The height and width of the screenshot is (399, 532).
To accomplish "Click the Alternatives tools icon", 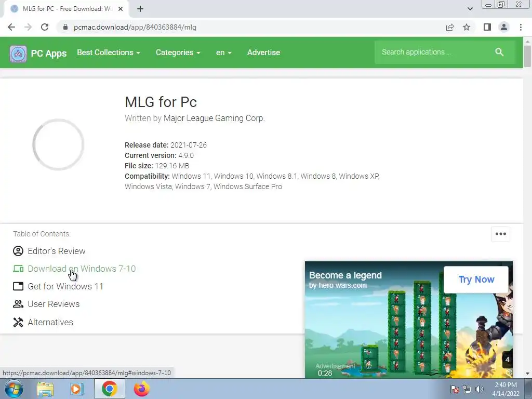I will click(18, 322).
